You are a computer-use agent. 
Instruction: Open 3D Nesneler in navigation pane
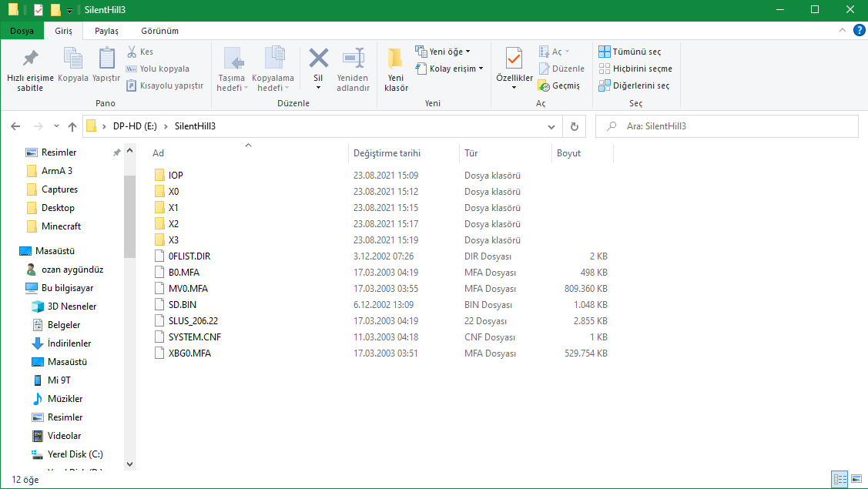72,306
